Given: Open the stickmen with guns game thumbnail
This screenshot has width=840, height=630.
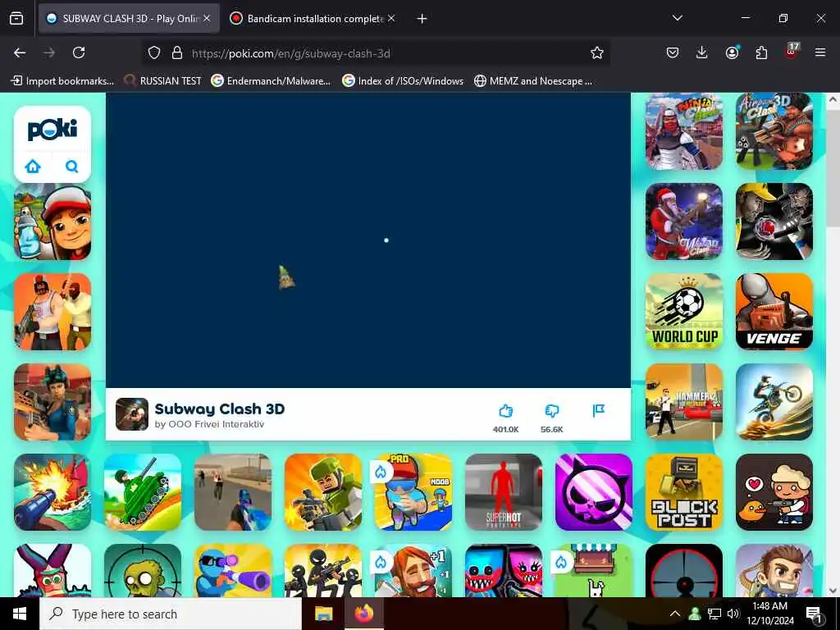Looking at the screenshot, I should coord(323,570).
